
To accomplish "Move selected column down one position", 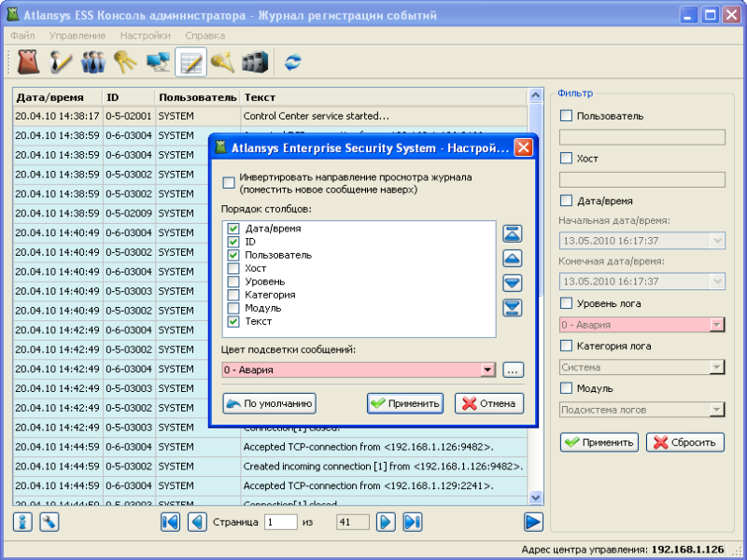I will click(x=513, y=284).
